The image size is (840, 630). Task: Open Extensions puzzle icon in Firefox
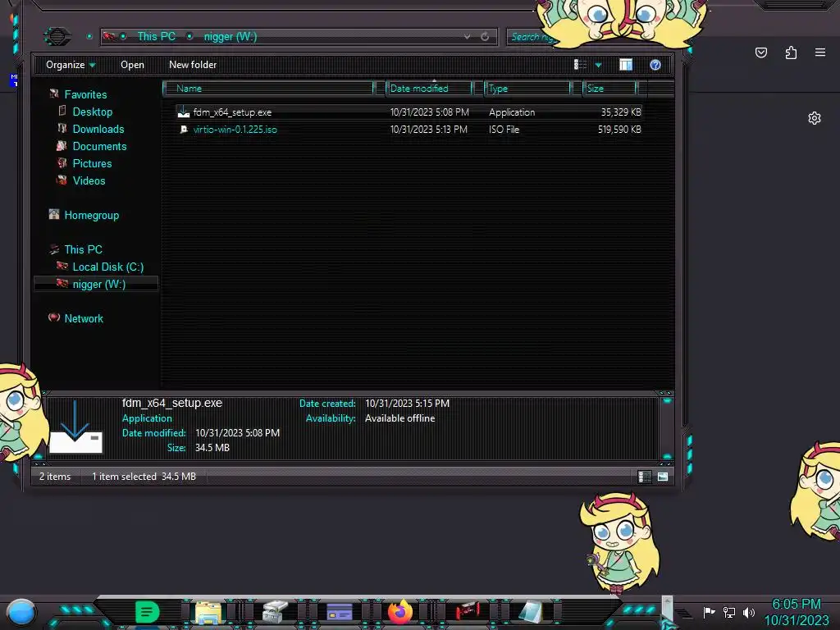click(791, 52)
